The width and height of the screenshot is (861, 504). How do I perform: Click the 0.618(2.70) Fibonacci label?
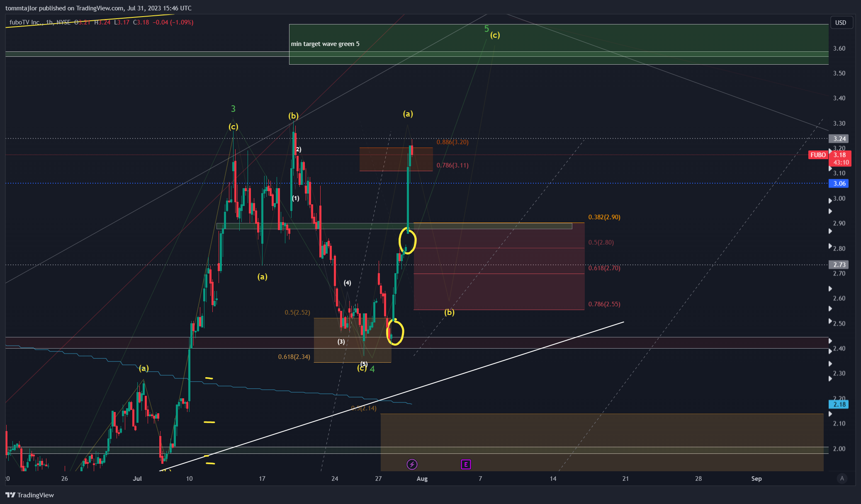[x=604, y=268]
